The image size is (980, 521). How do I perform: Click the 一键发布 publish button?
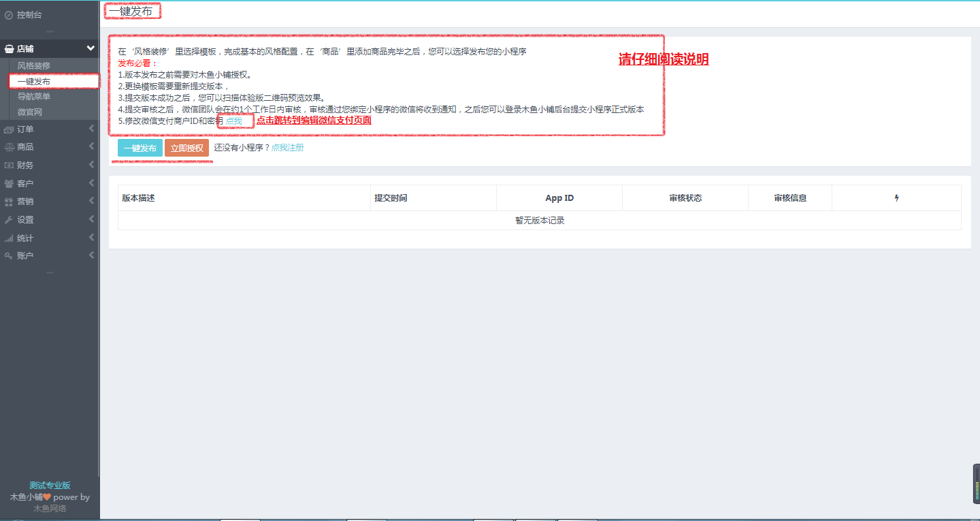140,147
